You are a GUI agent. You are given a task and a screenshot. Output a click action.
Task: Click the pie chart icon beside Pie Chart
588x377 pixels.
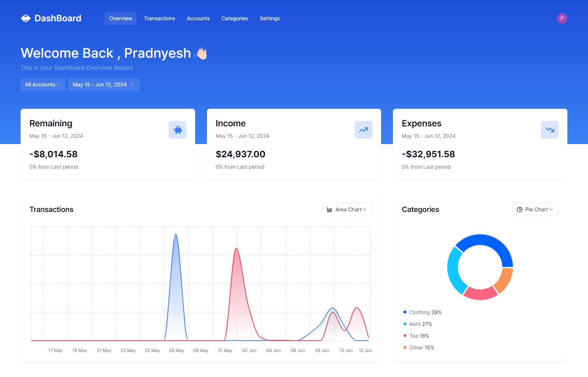click(520, 209)
